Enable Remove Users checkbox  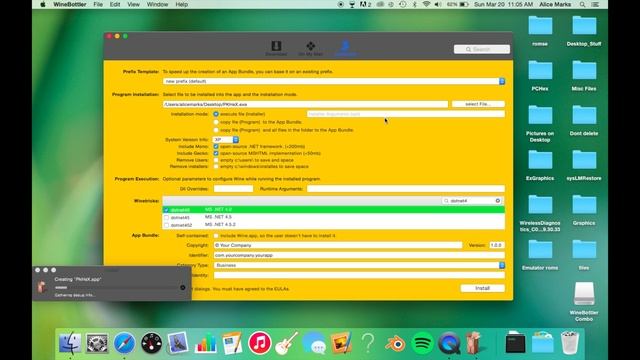[x=216, y=160]
